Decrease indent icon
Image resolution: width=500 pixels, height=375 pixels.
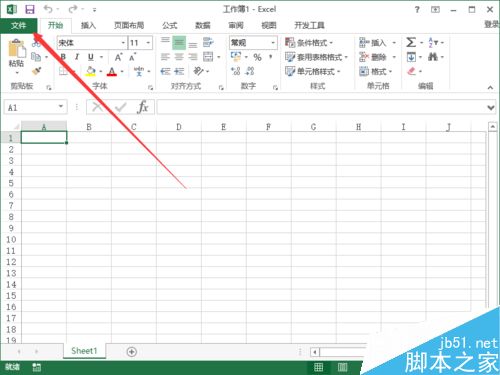pos(165,71)
